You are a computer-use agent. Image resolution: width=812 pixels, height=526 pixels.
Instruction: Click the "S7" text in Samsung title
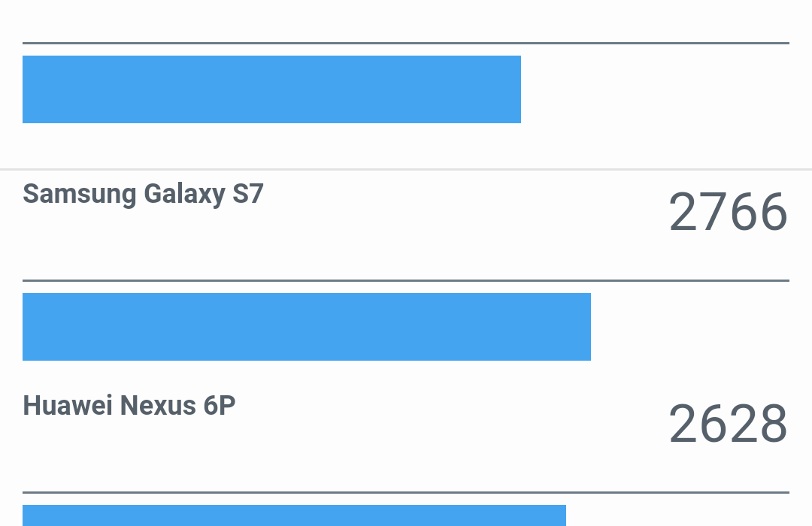point(248,194)
